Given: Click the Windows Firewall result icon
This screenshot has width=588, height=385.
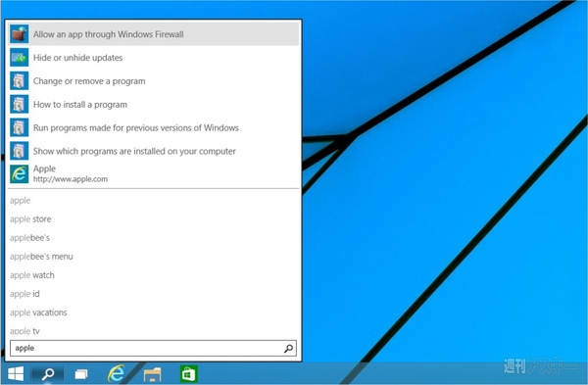Looking at the screenshot, I should tap(20, 34).
